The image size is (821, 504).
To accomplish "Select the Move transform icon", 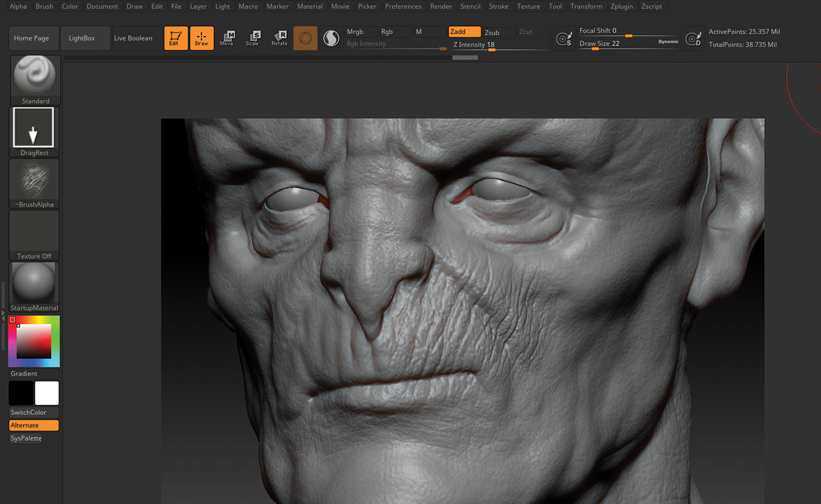I will tap(227, 38).
